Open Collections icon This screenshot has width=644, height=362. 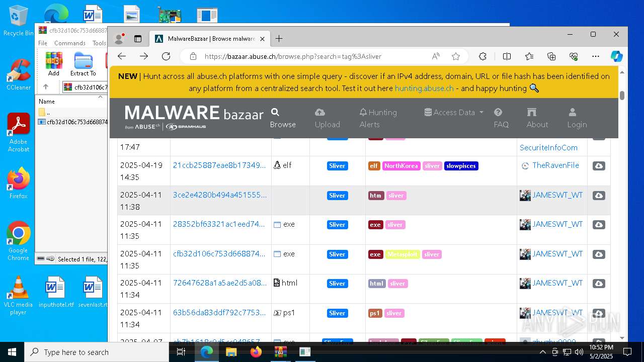point(551,56)
